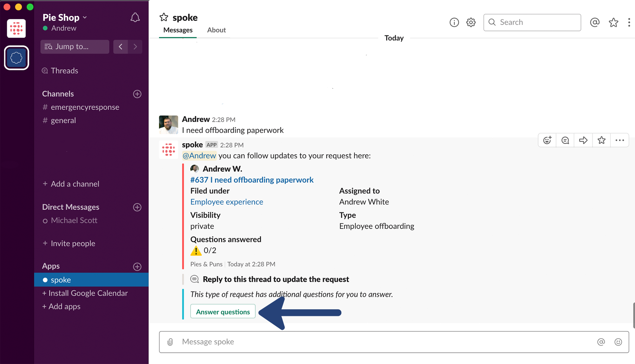Focus the Search field

tap(532, 22)
